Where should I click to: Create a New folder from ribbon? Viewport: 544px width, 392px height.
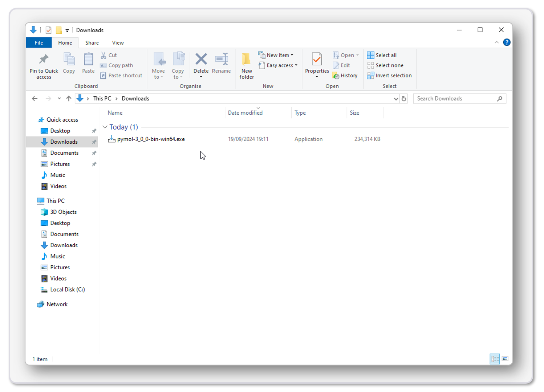[x=247, y=66]
